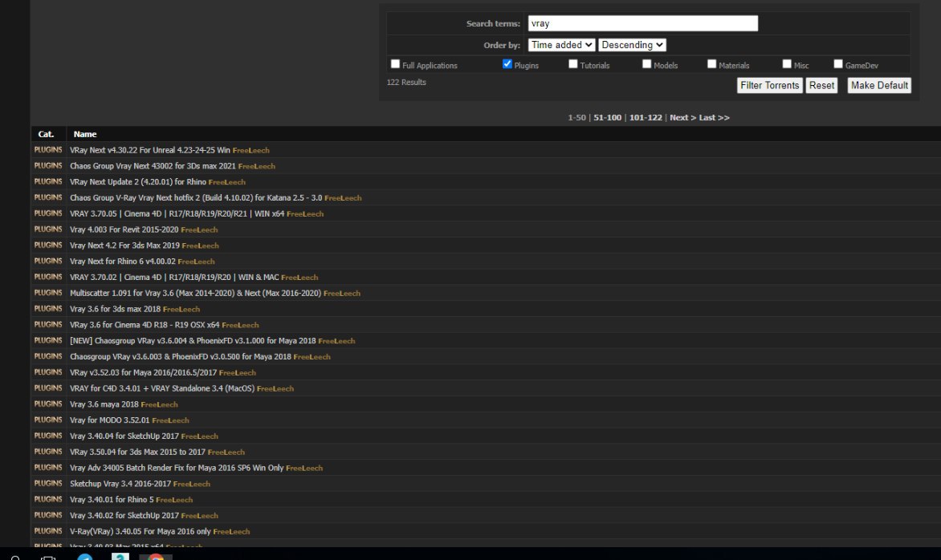
Task: Open 'VRAY for C4D 3.4.01 + VRAY Standalone' torrent
Action: click(162, 388)
